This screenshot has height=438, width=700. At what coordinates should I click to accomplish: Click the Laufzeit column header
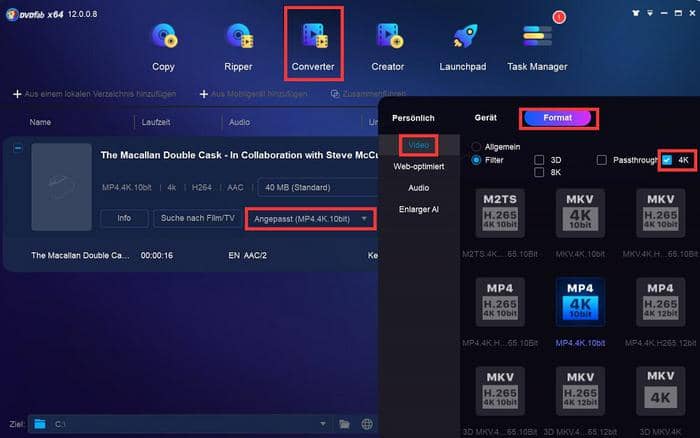click(x=156, y=122)
